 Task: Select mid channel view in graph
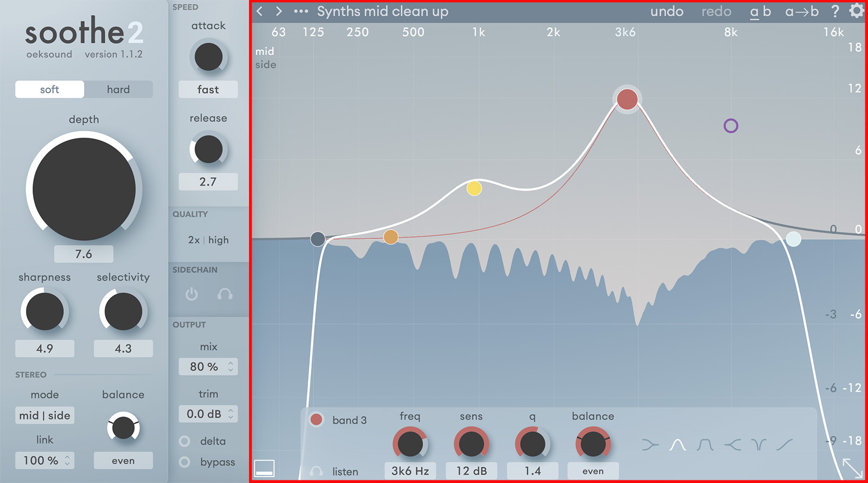click(x=265, y=51)
